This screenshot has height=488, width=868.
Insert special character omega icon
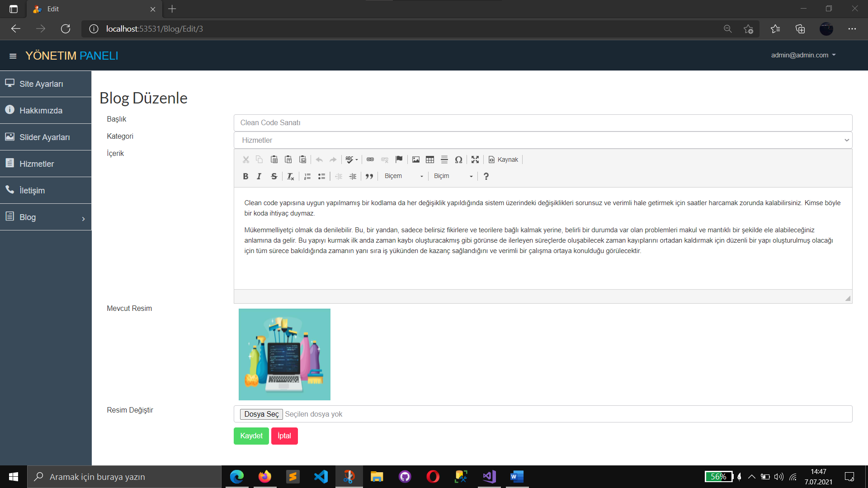[458, 160]
